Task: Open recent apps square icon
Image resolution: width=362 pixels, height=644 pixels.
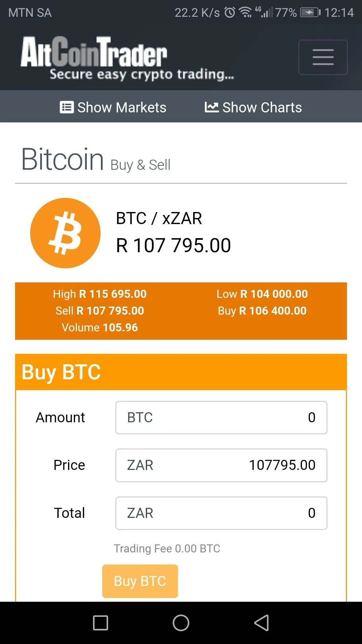Action: (101, 623)
